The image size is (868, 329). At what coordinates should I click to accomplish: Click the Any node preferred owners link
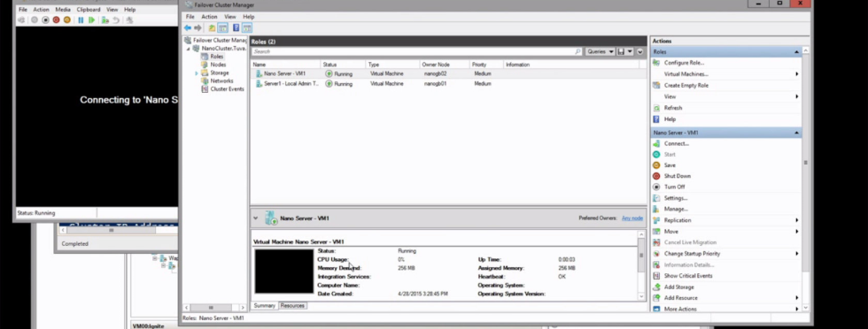click(632, 218)
